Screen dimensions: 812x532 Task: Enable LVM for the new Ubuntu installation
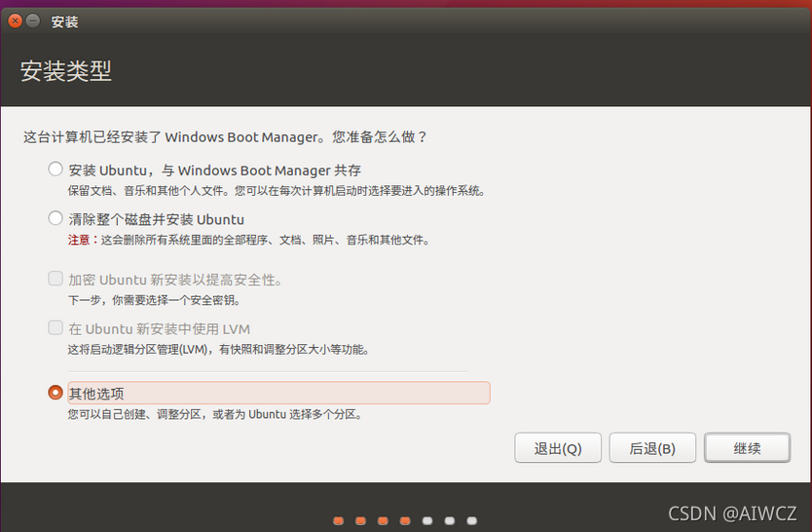55,327
